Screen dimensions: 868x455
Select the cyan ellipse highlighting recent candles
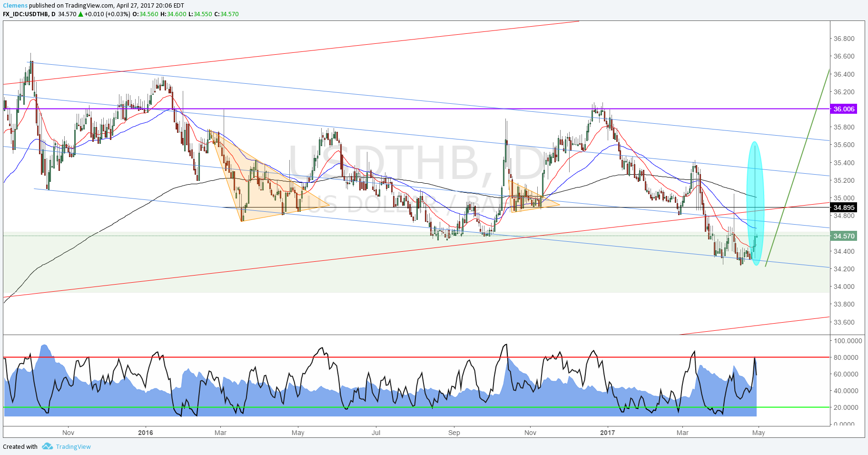click(x=755, y=203)
